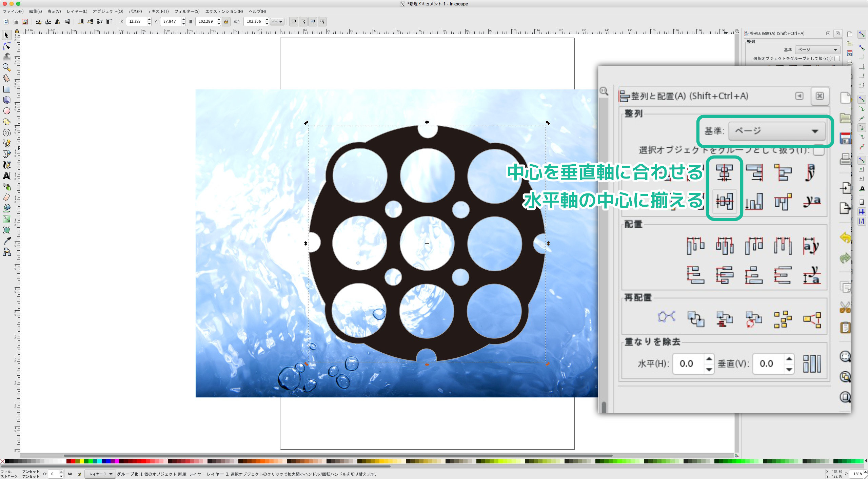Select the 3D box tool

point(6,100)
